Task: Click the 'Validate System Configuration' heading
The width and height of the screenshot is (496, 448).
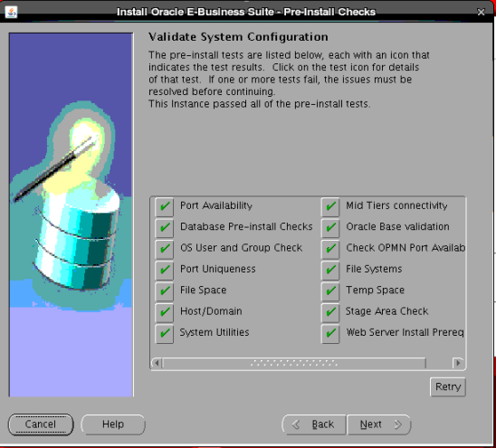Action: click(238, 37)
